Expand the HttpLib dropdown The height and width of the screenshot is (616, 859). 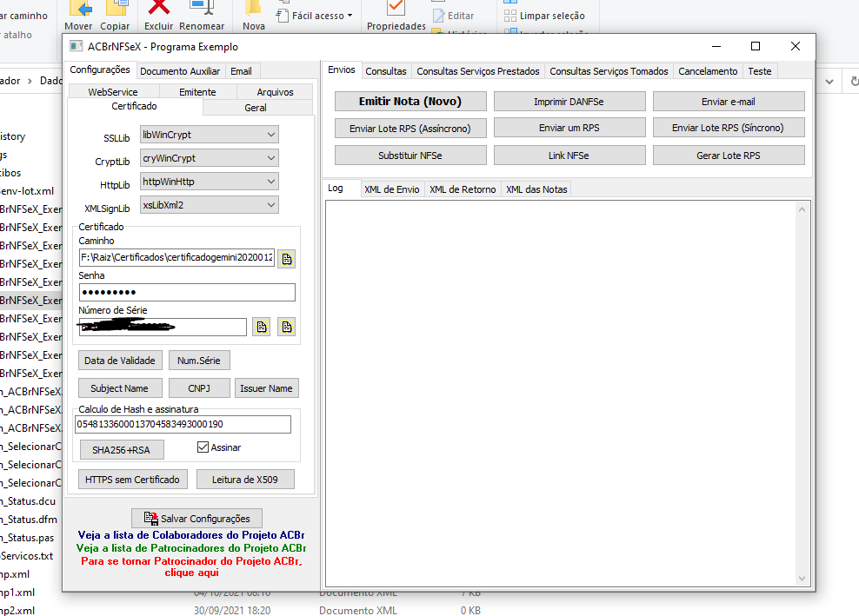[210, 182]
